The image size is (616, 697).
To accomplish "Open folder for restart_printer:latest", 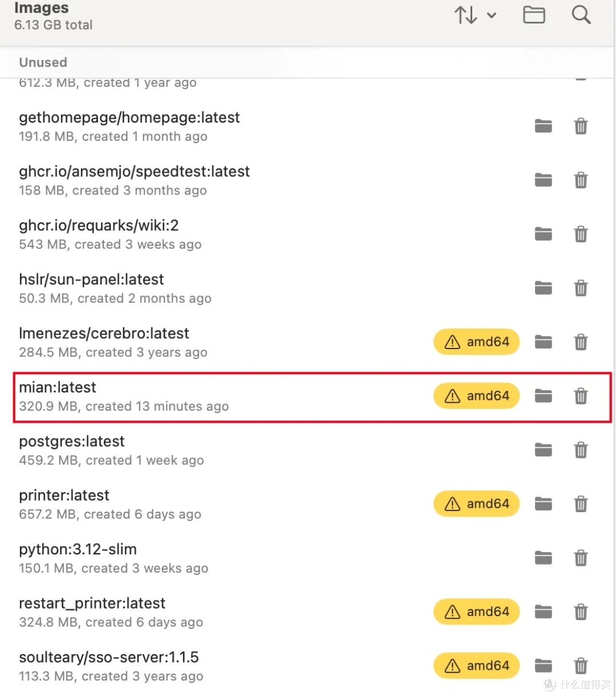I will click(544, 611).
